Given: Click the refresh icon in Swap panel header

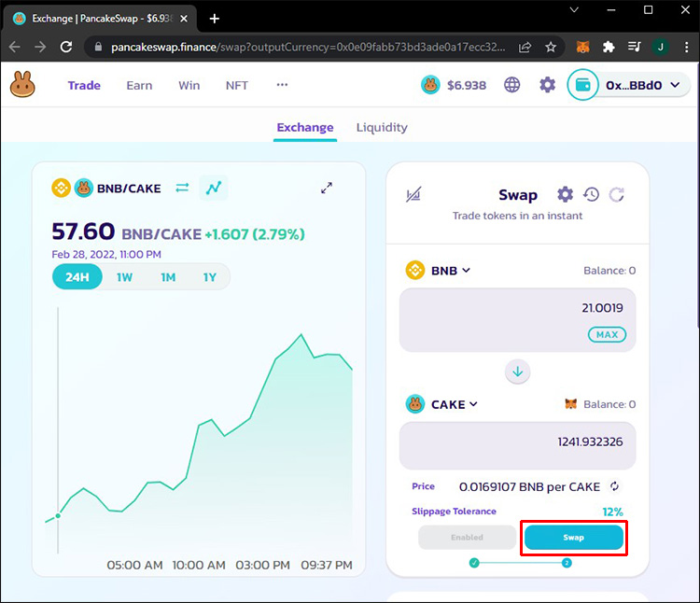Looking at the screenshot, I should coord(617,194).
